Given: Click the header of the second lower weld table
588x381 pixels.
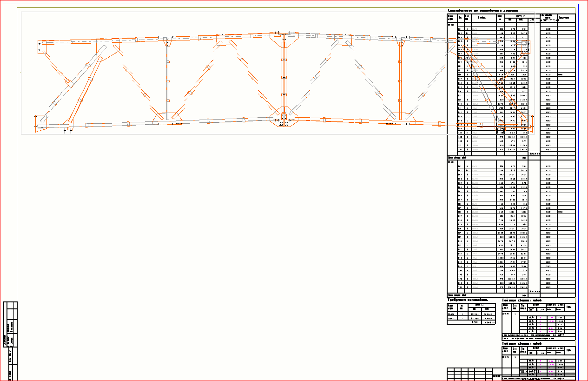Looking at the screenshot, I should click(x=522, y=344).
